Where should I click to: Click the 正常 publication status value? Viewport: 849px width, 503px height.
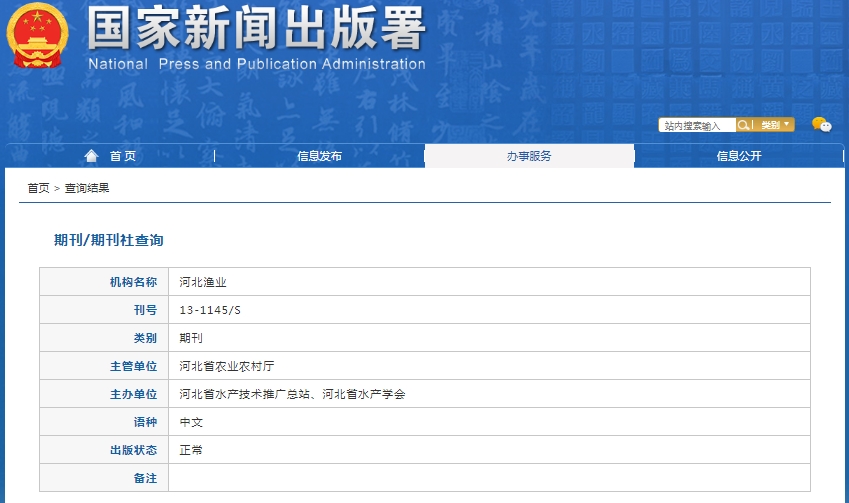coord(191,450)
